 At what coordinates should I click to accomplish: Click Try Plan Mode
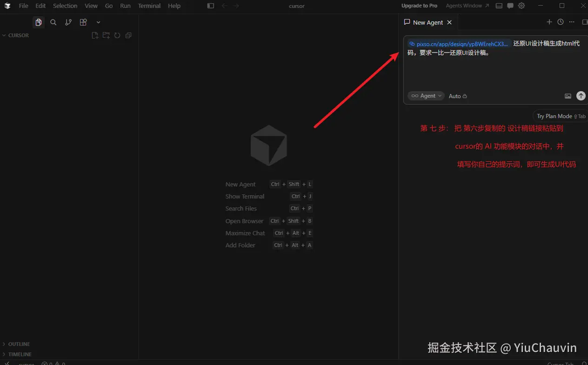pyautogui.click(x=561, y=116)
